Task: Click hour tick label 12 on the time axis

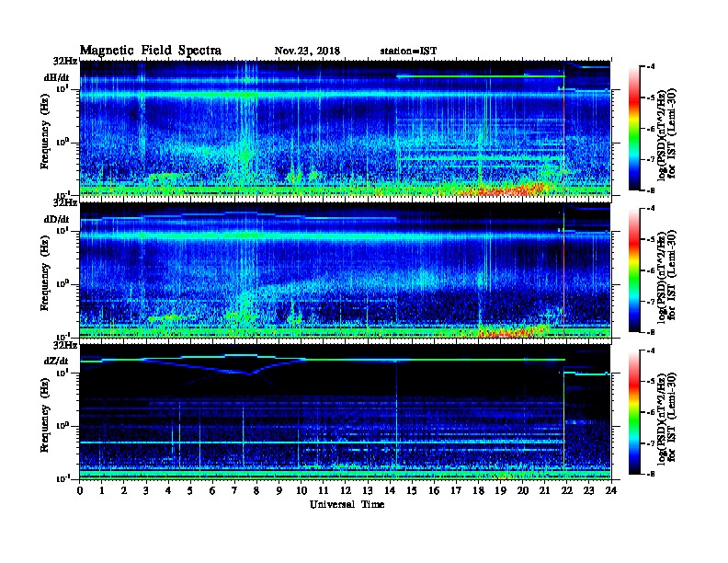Action: coord(346,491)
